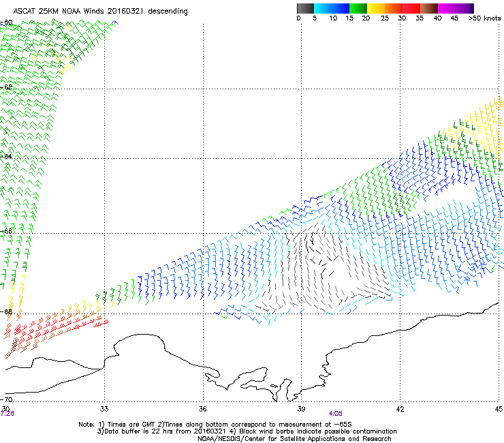504x443 pixels.
Task: Click the '35' label under the color legend
Action: 420,18
